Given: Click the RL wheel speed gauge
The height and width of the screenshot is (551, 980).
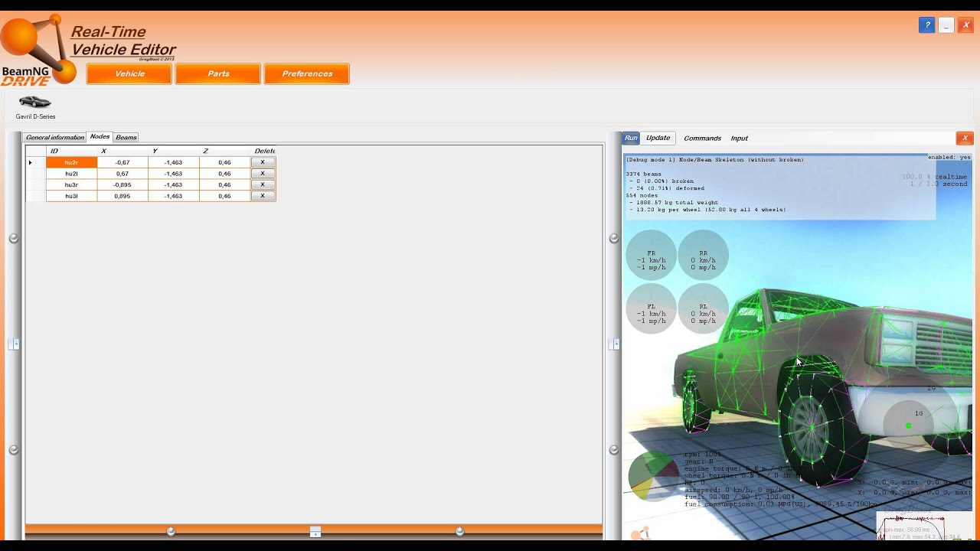Looking at the screenshot, I should (703, 308).
